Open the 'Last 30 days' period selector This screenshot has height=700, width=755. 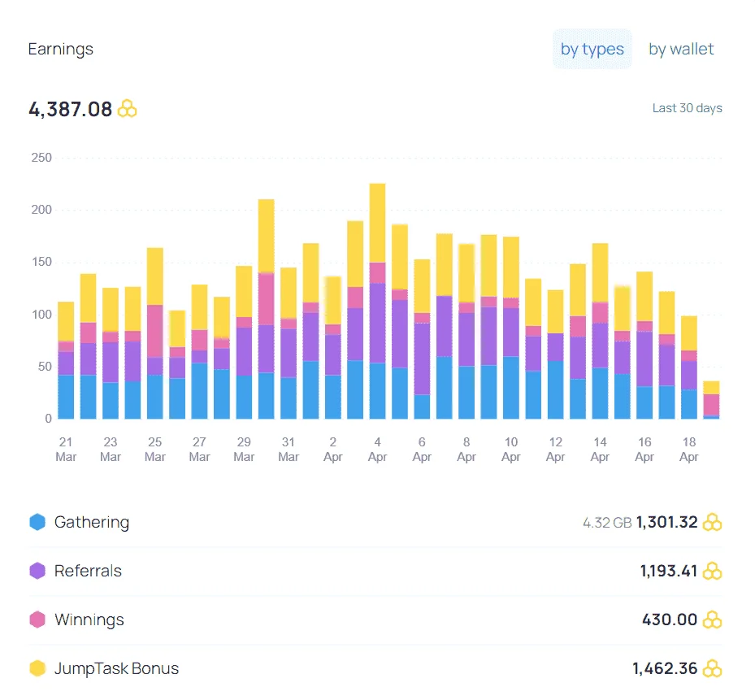point(687,108)
